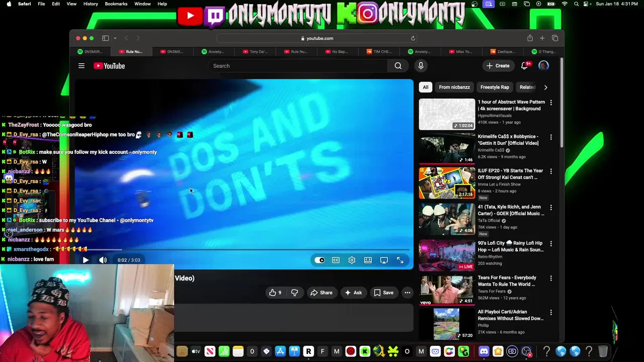The image size is (644, 362).
Task: Open Wi-Fi status in menu bar
Action: point(565,4)
